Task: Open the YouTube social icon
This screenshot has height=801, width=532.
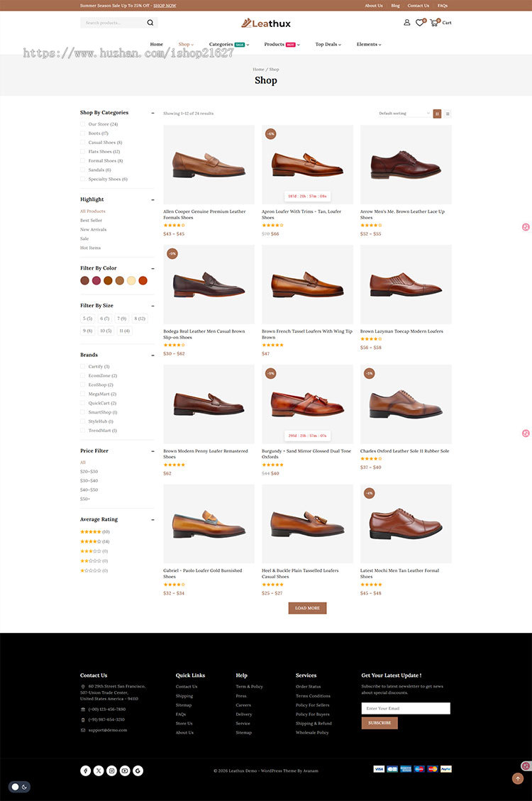Action: [125, 771]
